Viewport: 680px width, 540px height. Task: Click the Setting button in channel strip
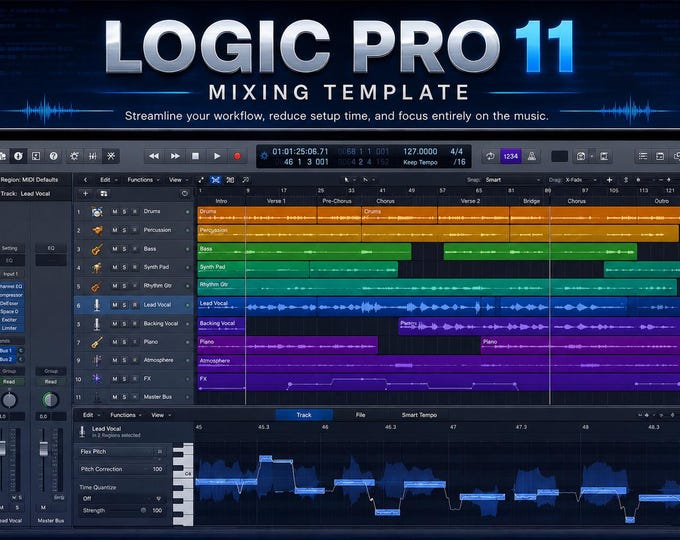pos(9,248)
